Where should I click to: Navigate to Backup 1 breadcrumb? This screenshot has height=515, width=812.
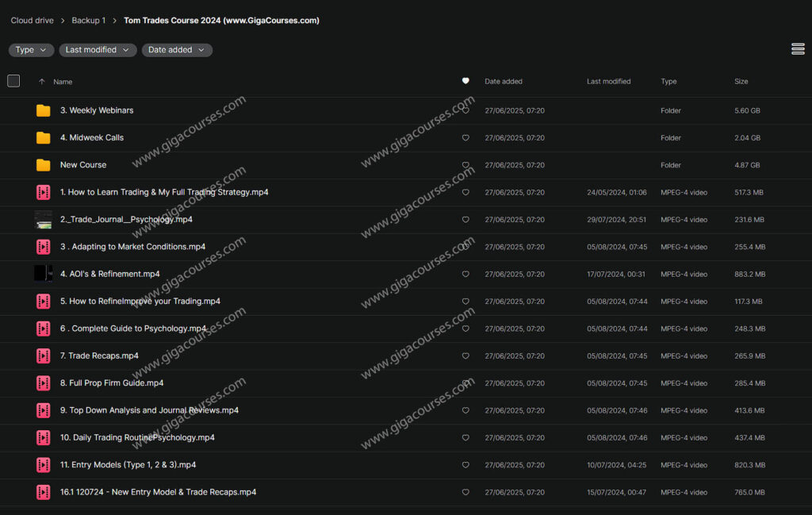click(x=88, y=21)
